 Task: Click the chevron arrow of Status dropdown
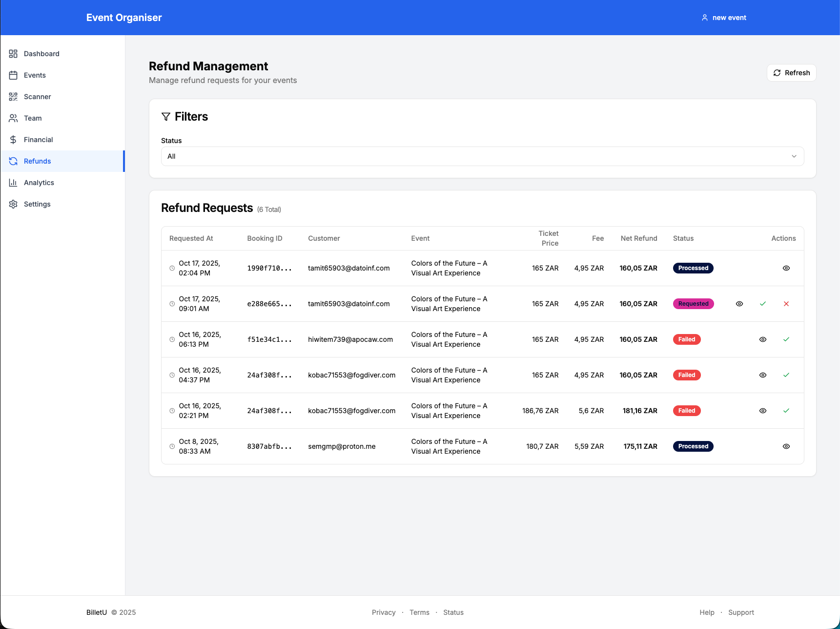[794, 156]
